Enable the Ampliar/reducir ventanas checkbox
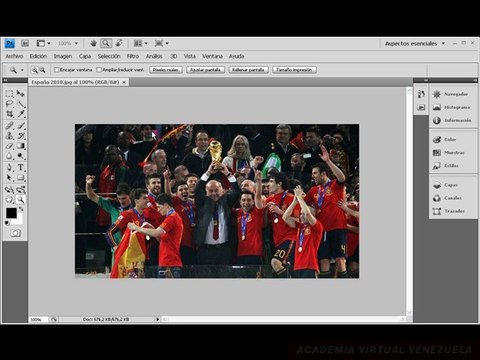This screenshot has width=480, height=360. tap(99, 70)
